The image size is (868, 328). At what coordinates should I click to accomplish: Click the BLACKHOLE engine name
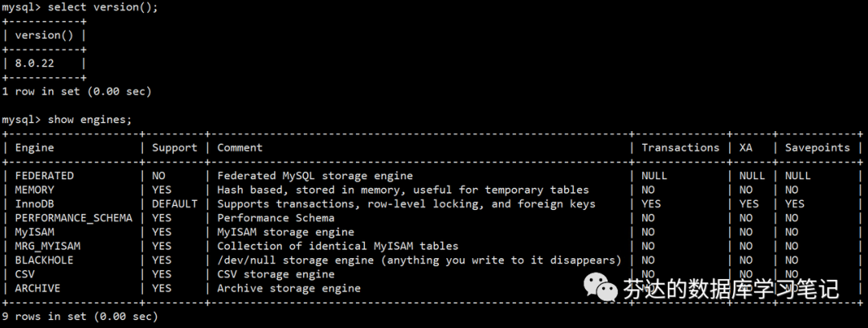[x=44, y=260]
